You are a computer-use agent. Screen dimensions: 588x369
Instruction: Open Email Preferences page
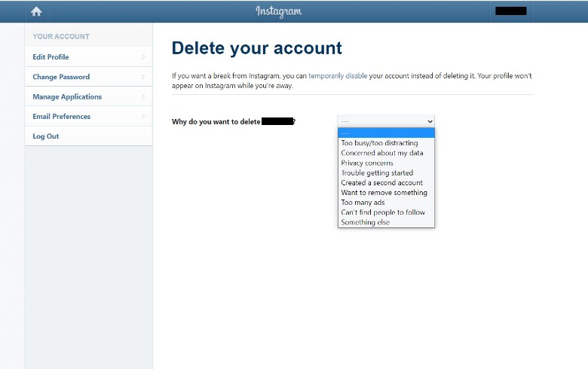(61, 117)
